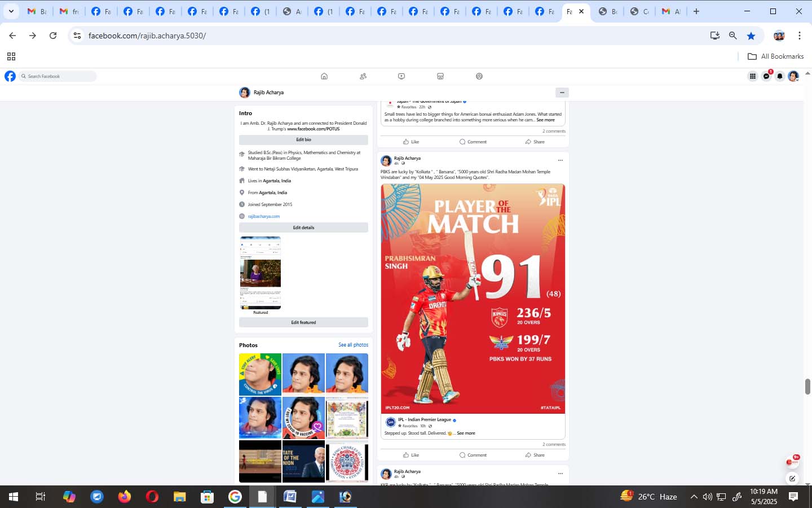Open the Messenger icon with notification badge
The height and width of the screenshot is (508, 812).
click(766, 76)
